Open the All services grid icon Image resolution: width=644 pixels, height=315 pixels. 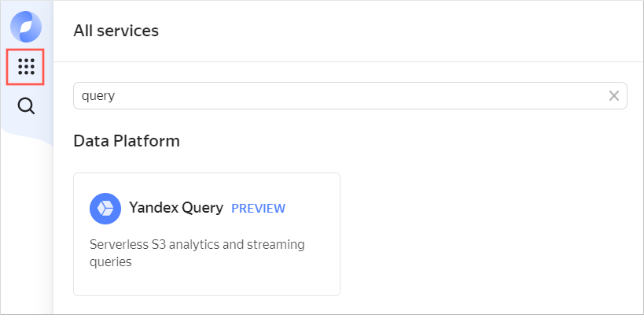click(26, 67)
